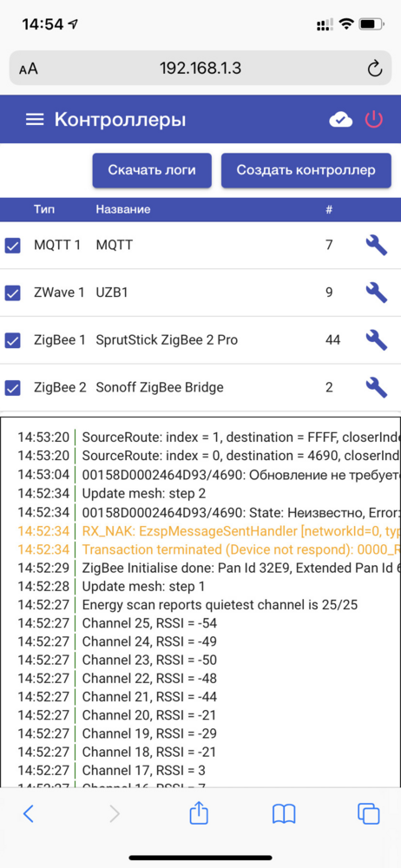Open settings wrench for MQTT controller
Viewport: 401px width, 868px height.
[376, 245]
